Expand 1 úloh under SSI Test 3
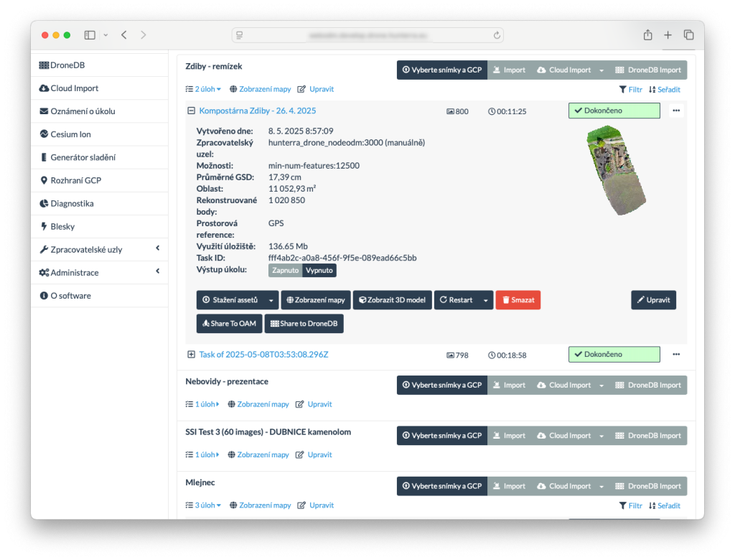 [x=202, y=455]
